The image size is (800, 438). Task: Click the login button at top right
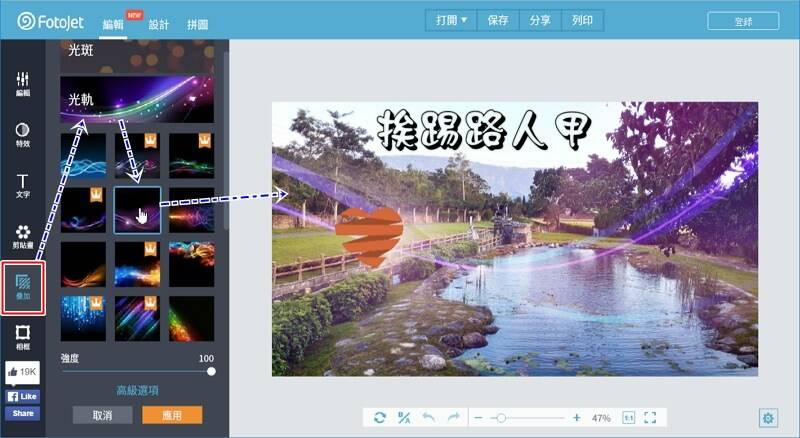(x=743, y=21)
